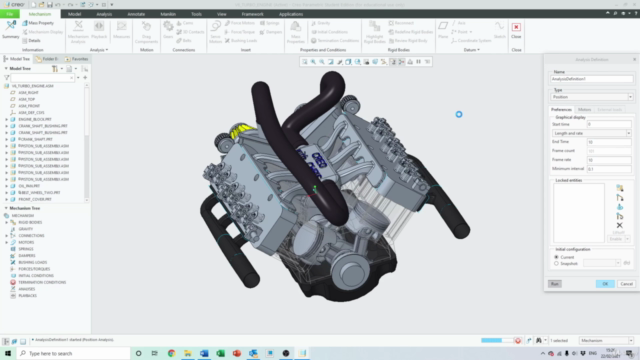Select OIL_PAN.PRT in model tree
This screenshot has height=360, width=640.
[x=29, y=186]
